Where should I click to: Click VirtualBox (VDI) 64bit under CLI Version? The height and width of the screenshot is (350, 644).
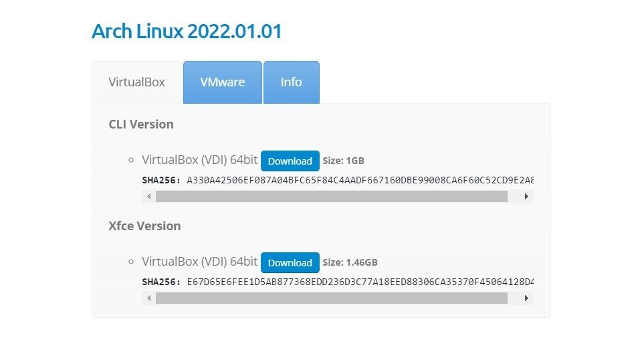click(199, 159)
